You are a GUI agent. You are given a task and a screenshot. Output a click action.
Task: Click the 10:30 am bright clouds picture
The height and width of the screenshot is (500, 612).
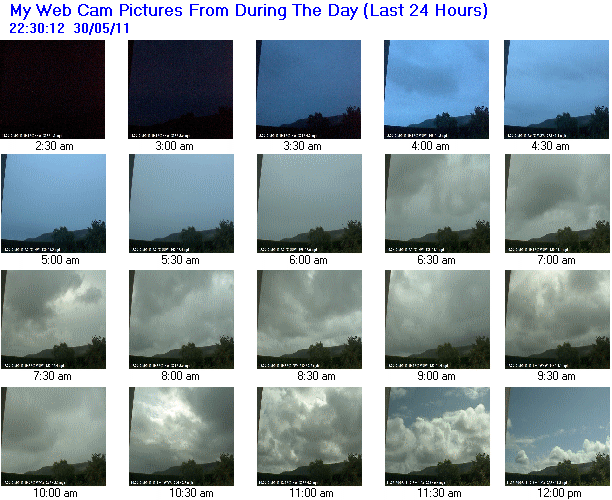pos(181,436)
